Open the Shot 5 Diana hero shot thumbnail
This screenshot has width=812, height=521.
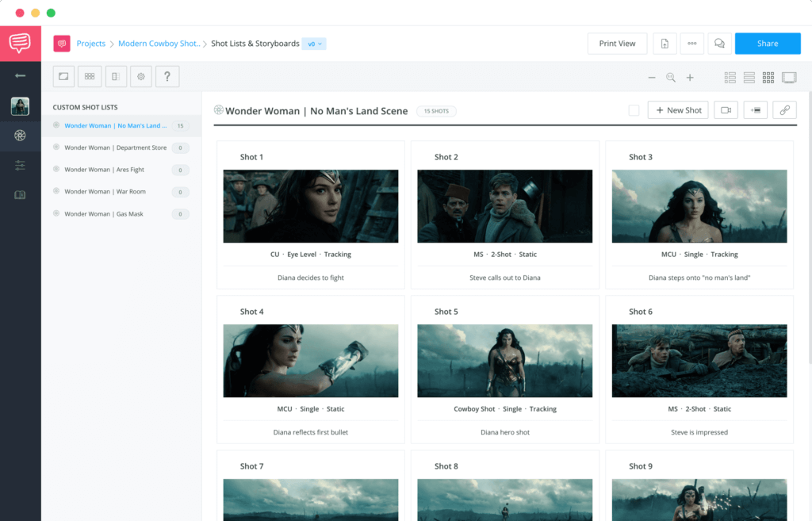504,359
